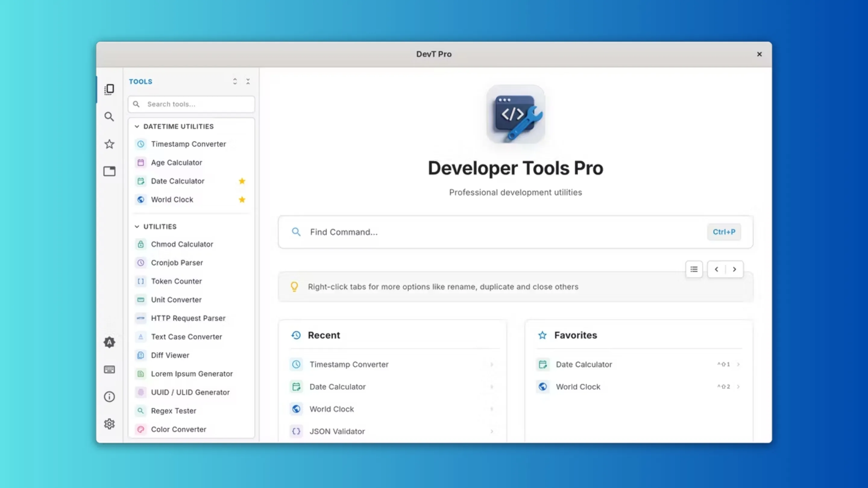Image resolution: width=868 pixels, height=488 pixels.
Task: Unfavorite Date Calculator via its star
Action: tap(242, 181)
